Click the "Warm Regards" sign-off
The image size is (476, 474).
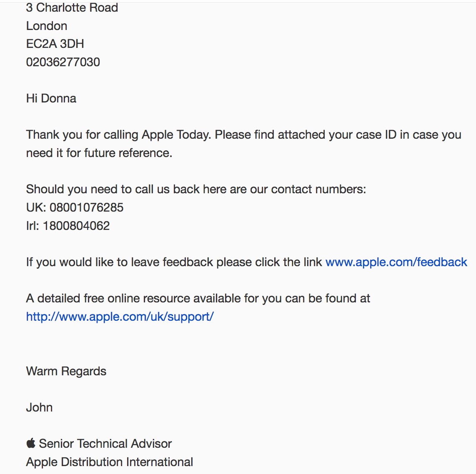click(66, 371)
